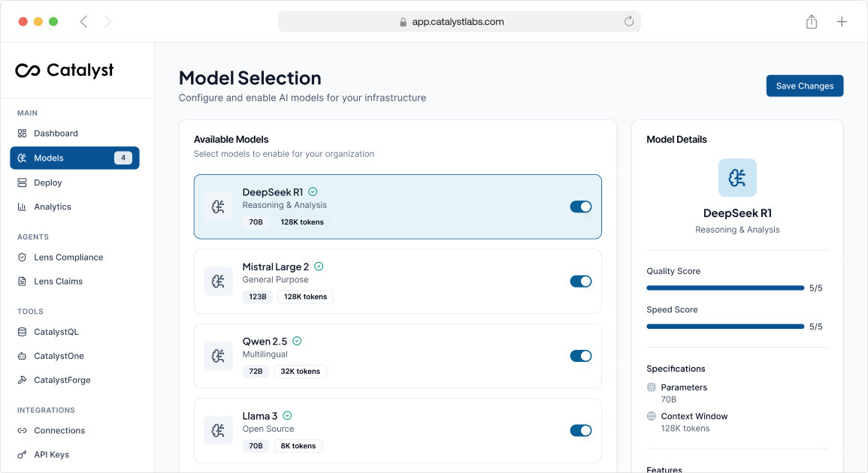Open the Analytics page
Image resolution: width=868 pixels, height=473 pixels.
[74, 207]
